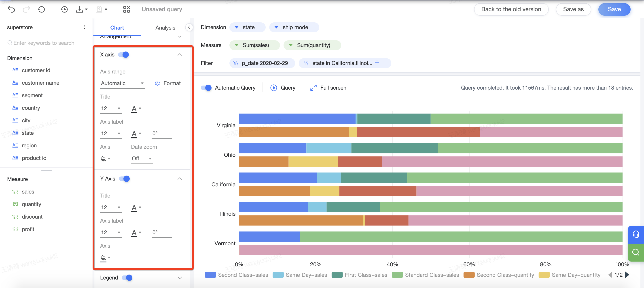Open the Sum(quantity) measure pill
The width and height of the screenshot is (644, 288).
(x=312, y=45)
